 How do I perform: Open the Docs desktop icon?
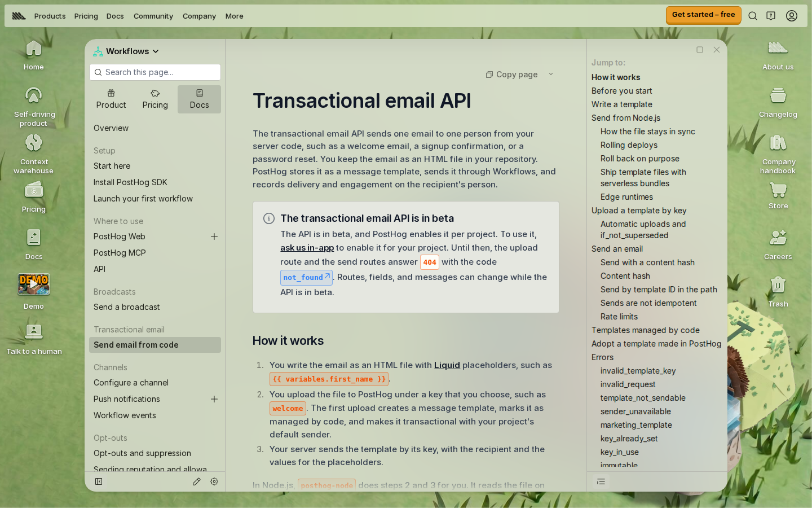(34, 244)
